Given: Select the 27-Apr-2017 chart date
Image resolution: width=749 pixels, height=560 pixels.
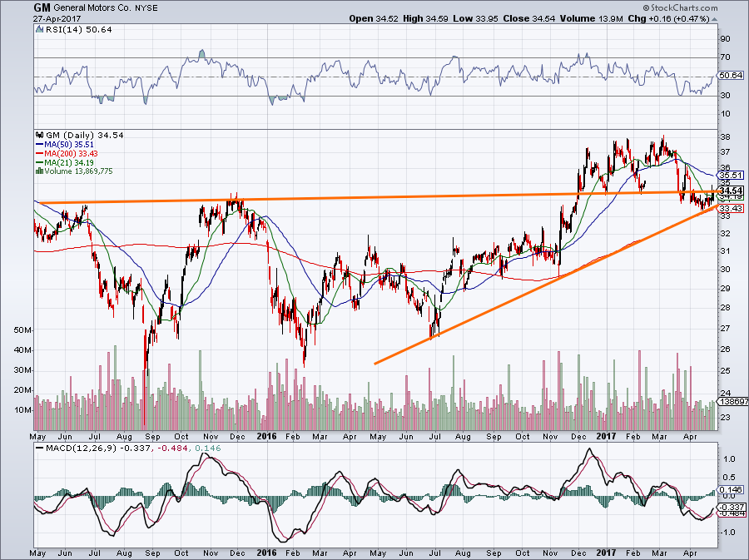Looking at the screenshot, I should [x=57, y=19].
